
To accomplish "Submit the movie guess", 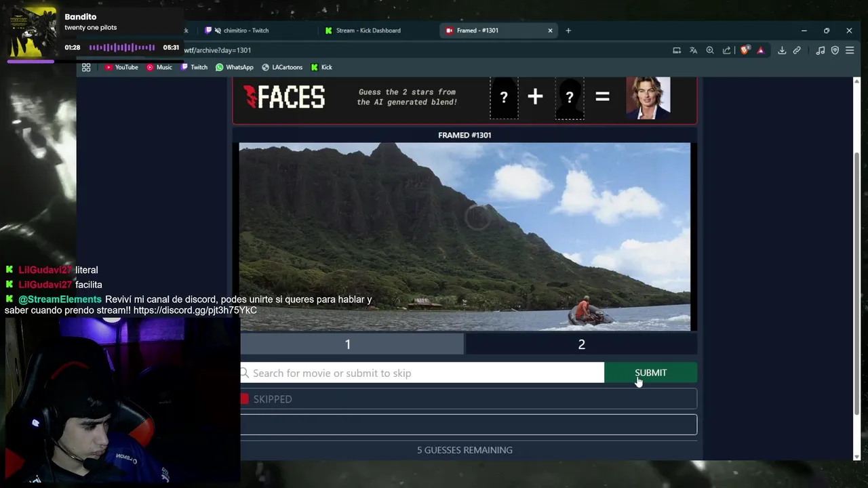I will 650,373.
